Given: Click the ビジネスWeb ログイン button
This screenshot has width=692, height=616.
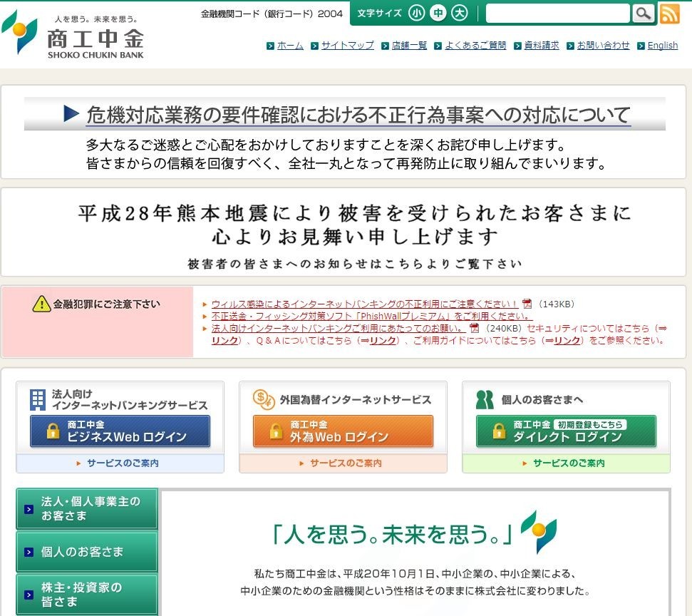Looking at the screenshot, I should click(x=120, y=431).
